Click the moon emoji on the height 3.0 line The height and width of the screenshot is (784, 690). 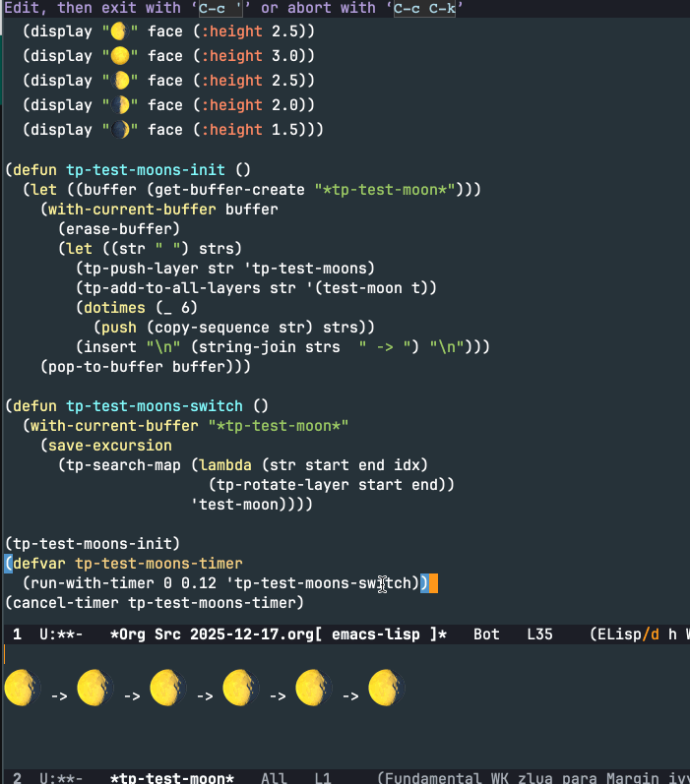coord(119,56)
